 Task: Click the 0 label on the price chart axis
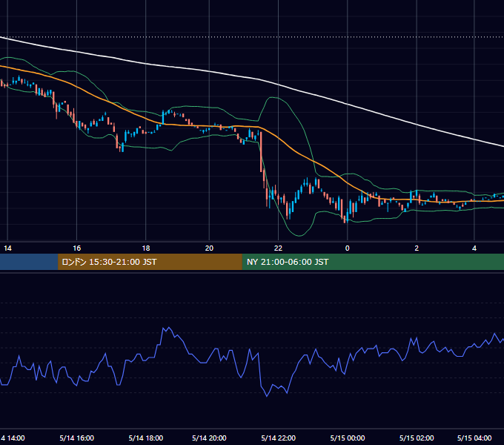(347, 248)
